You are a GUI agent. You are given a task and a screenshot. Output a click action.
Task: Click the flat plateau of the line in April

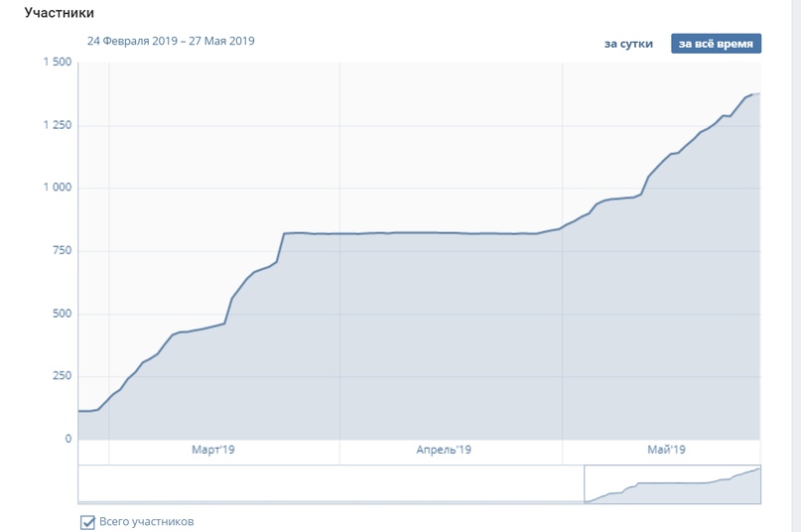pos(447,232)
